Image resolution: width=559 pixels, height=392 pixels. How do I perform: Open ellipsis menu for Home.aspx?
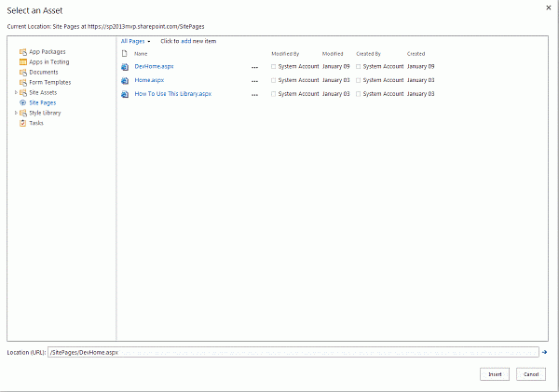click(x=254, y=81)
